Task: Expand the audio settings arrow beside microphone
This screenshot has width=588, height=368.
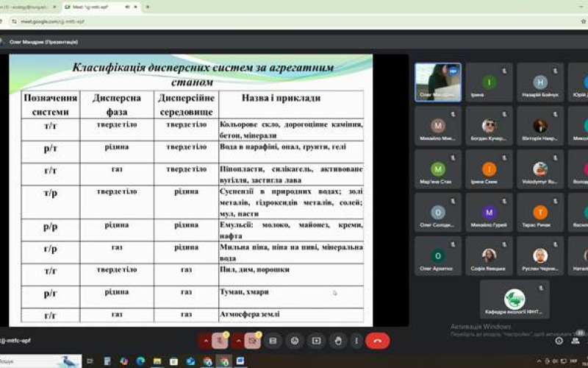Action: [206, 341]
